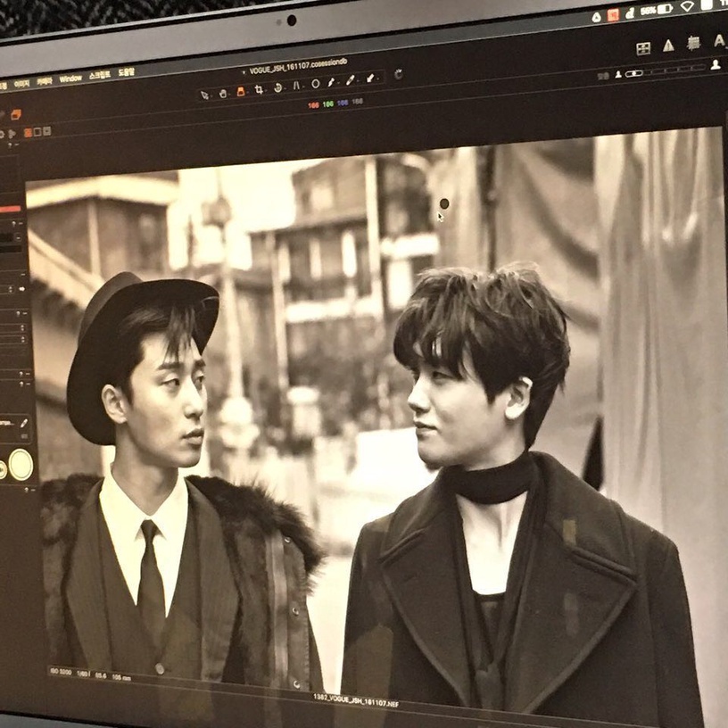Select the Draw Mask brush tool
728x728 pixels.
pos(351,80)
